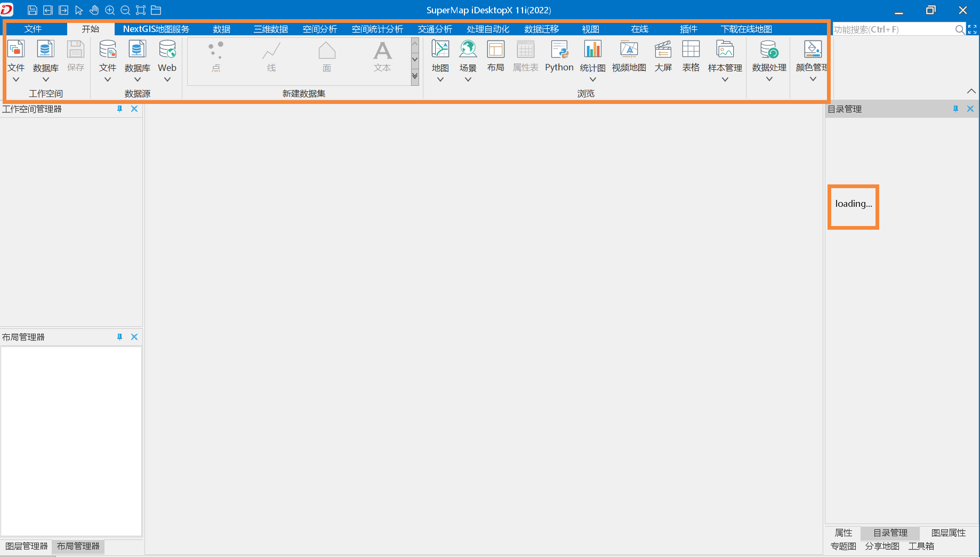Viewport: 980px width, 557px height.
Task: Switch to the 属性 panel tab
Action: (844, 533)
